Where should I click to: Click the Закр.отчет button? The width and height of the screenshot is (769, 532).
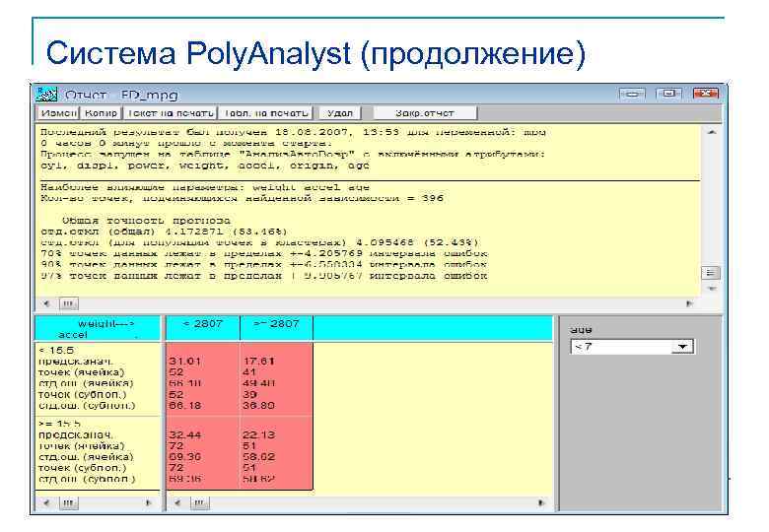pyautogui.click(x=425, y=113)
